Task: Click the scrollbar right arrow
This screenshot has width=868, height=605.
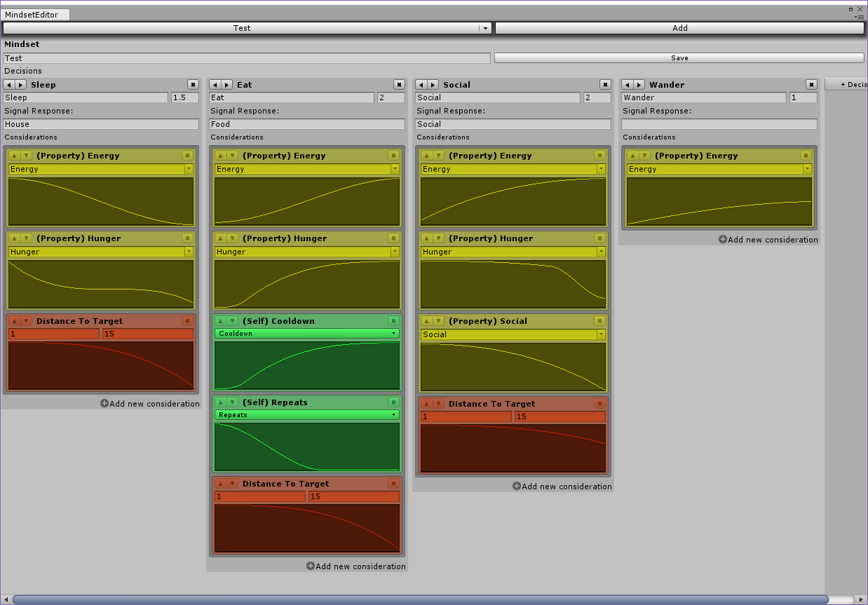Action: pos(862,599)
